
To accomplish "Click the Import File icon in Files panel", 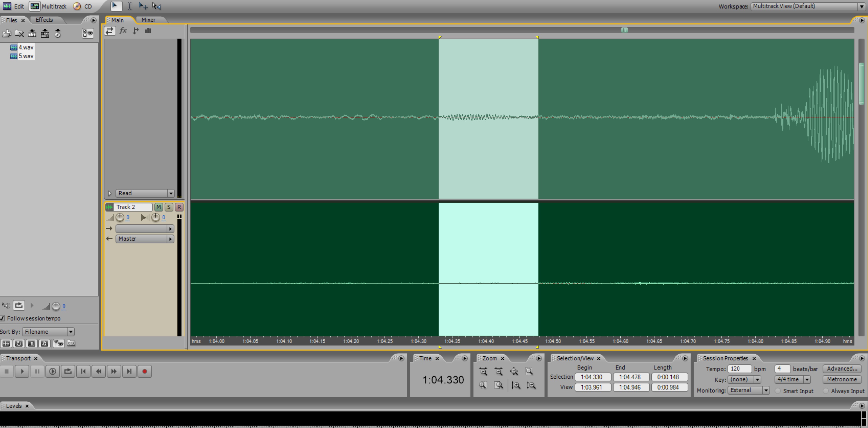I will 6,33.
